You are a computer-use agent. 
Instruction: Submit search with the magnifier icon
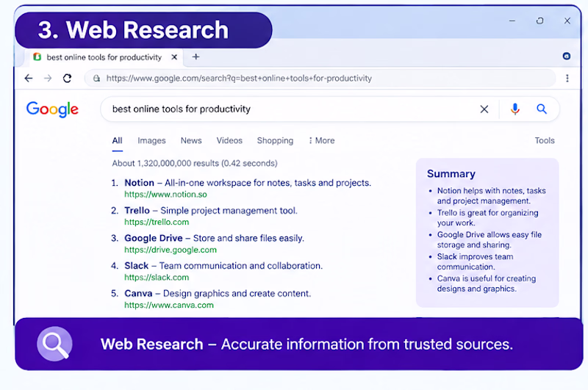click(542, 109)
